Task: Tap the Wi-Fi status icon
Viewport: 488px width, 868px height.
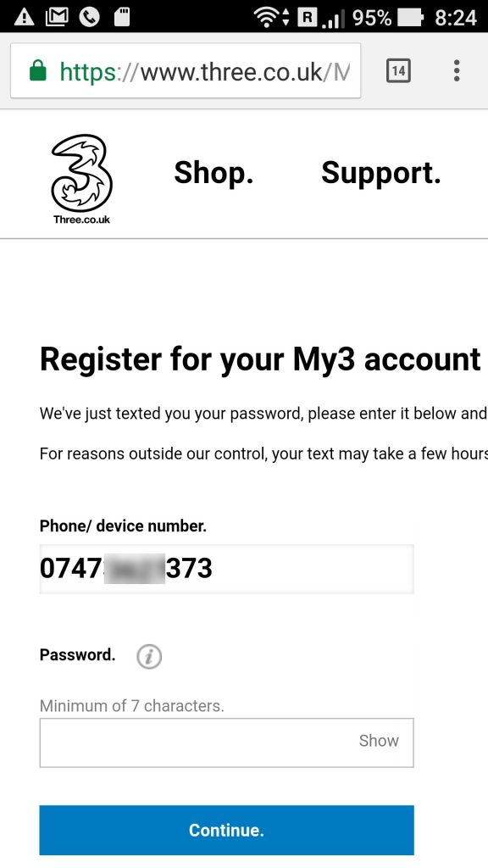Action: click(x=267, y=17)
